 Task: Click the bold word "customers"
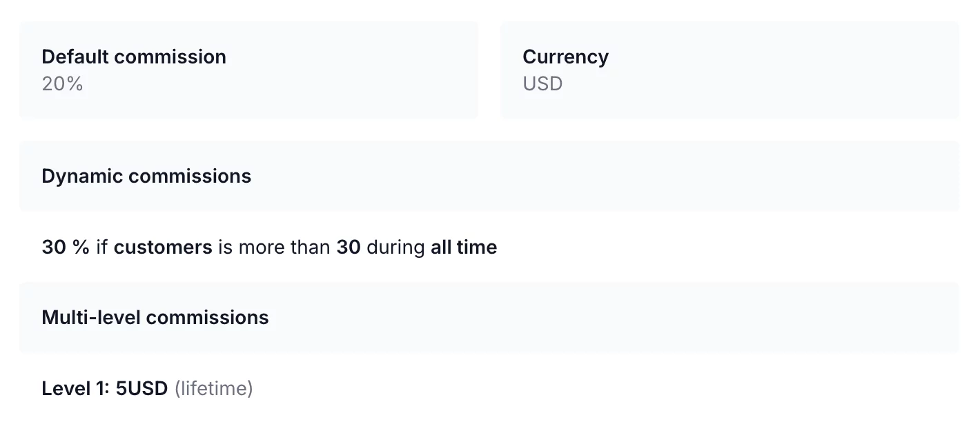pos(163,248)
